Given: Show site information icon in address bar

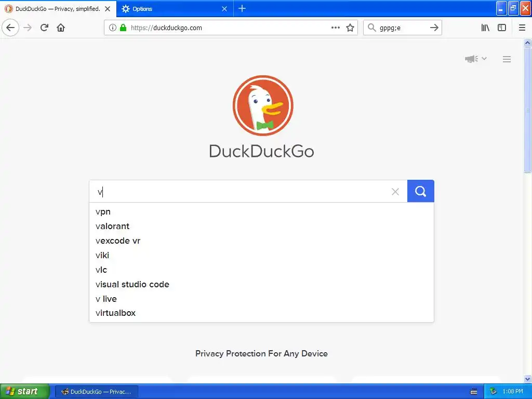Looking at the screenshot, I should pos(112,28).
